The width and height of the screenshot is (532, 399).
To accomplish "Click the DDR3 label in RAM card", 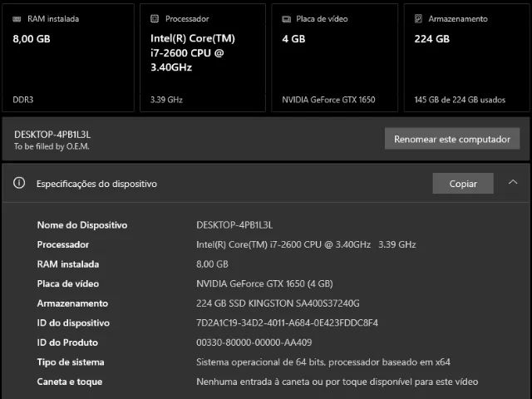I will 23,100.
